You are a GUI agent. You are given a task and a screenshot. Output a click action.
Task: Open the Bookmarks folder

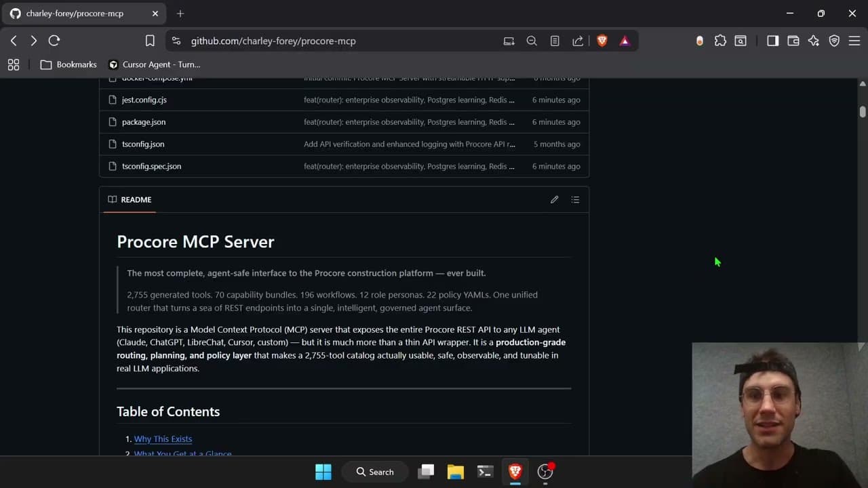tap(68, 64)
